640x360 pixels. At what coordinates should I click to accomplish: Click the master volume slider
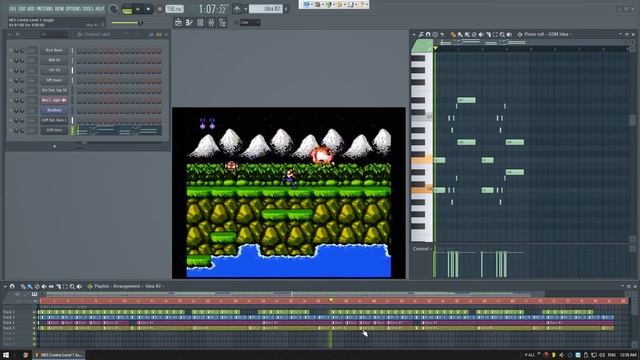pyautogui.click(x=127, y=23)
